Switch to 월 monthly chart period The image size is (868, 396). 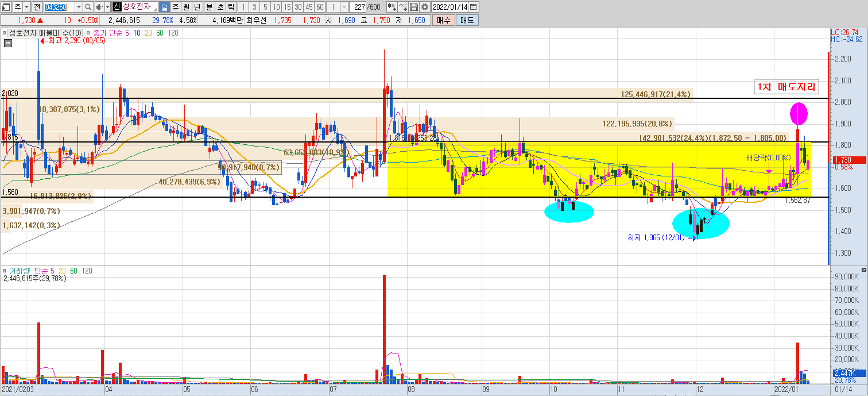[187, 7]
